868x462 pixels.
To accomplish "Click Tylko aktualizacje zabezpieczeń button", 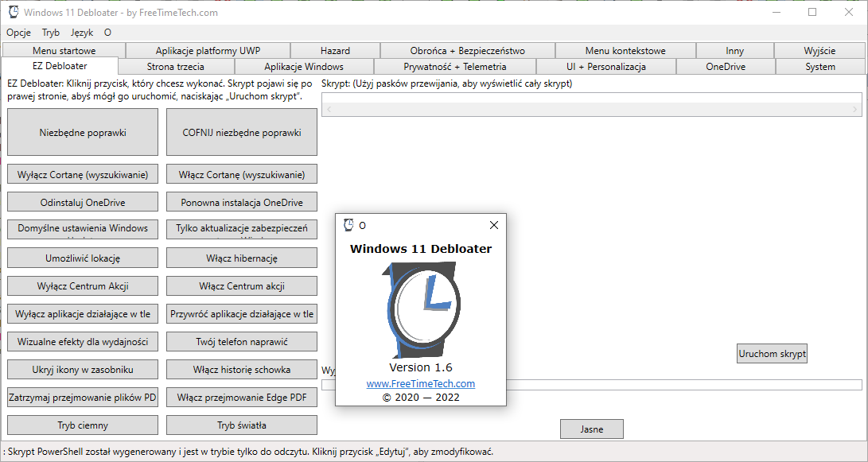I will tap(242, 229).
